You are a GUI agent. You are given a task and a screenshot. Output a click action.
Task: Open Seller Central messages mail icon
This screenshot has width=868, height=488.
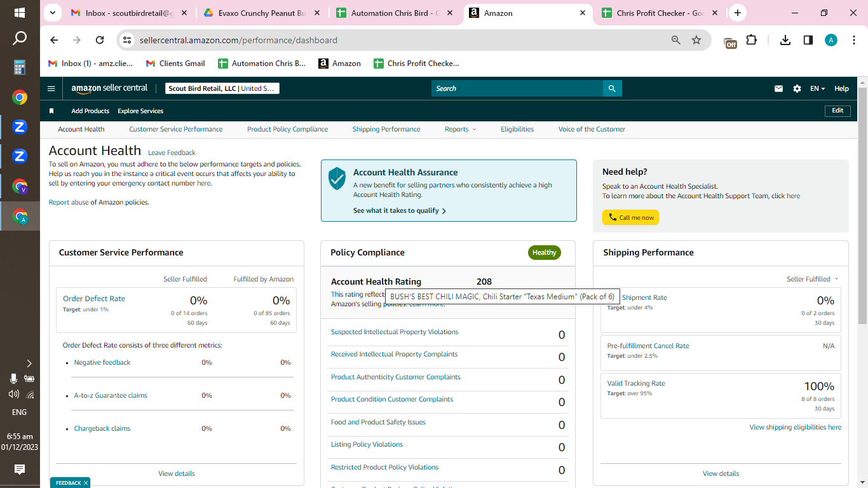click(x=778, y=88)
